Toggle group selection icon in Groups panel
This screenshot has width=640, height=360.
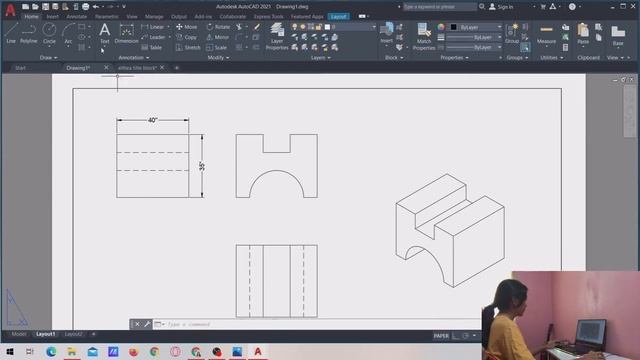525,48
